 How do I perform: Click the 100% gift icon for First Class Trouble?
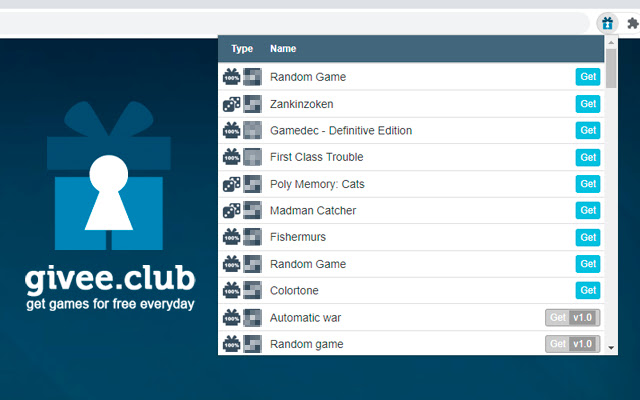pyautogui.click(x=231, y=157)
